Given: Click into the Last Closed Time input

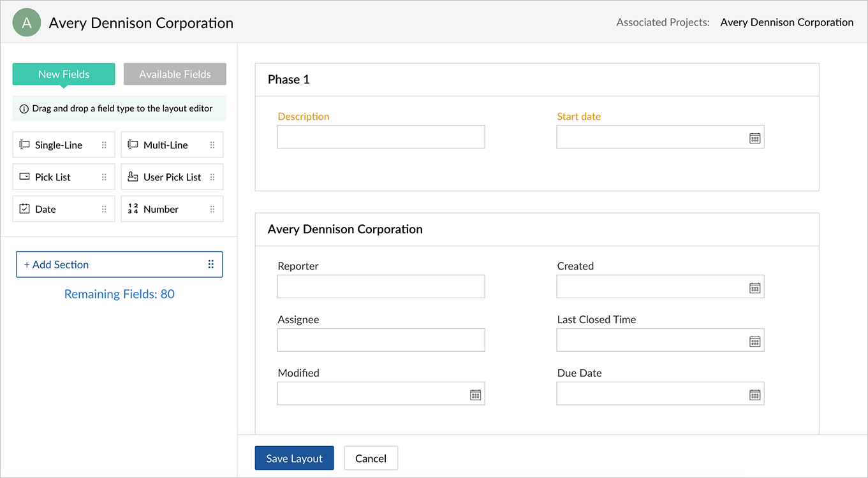Looking at the screenshot, I should coord(660,340).
